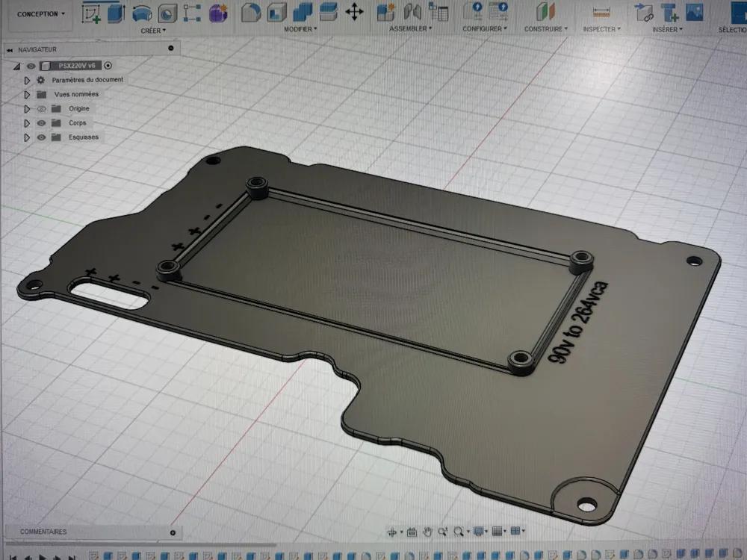Viewport: 747px width, 560px height.
Task: Start a new sketch with Create Sketch tool
Action: pos(91,13)
